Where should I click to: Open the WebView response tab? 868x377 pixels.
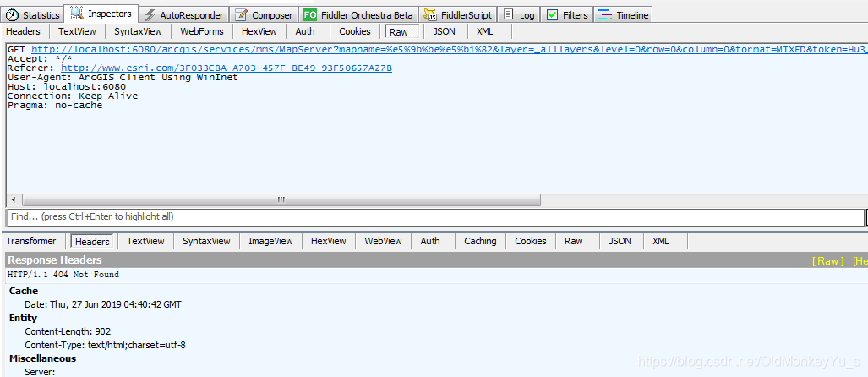[x=383, y=241]
